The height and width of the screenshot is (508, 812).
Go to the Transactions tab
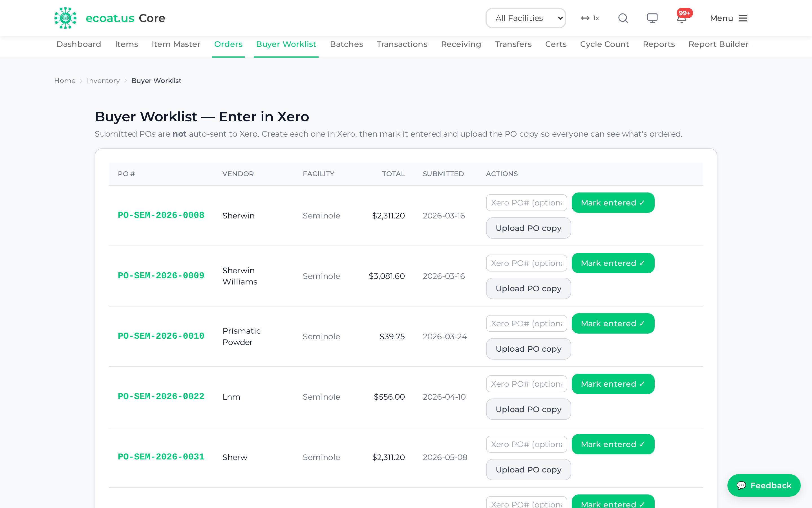(x=402, y=44)
